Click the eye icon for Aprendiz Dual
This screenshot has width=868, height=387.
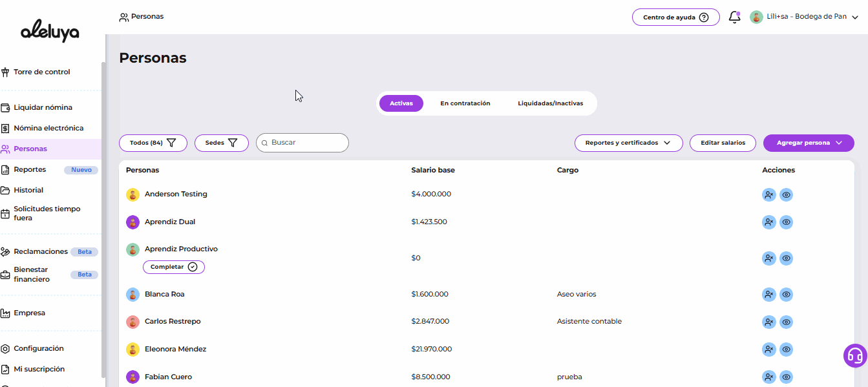click(786, 222)
